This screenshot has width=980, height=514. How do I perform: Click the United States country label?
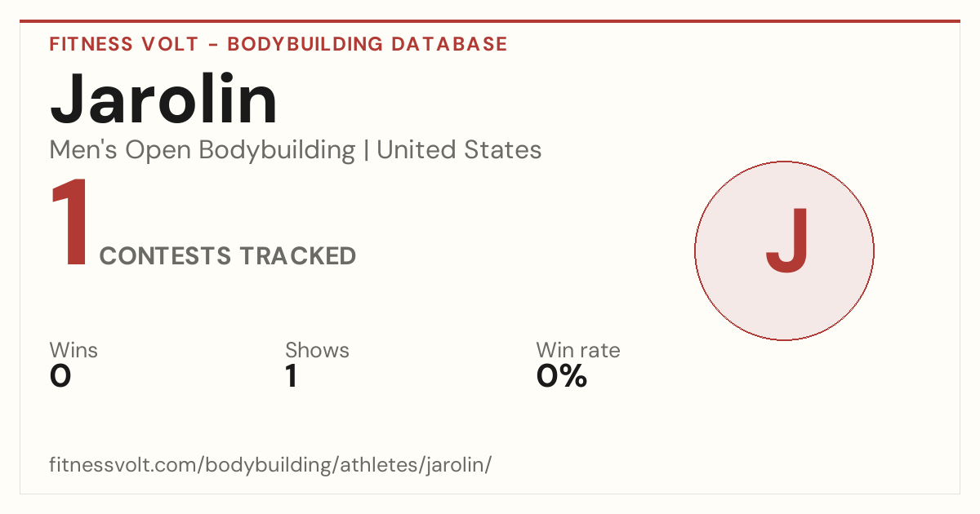pyautogui.click(x=459, y=150)
